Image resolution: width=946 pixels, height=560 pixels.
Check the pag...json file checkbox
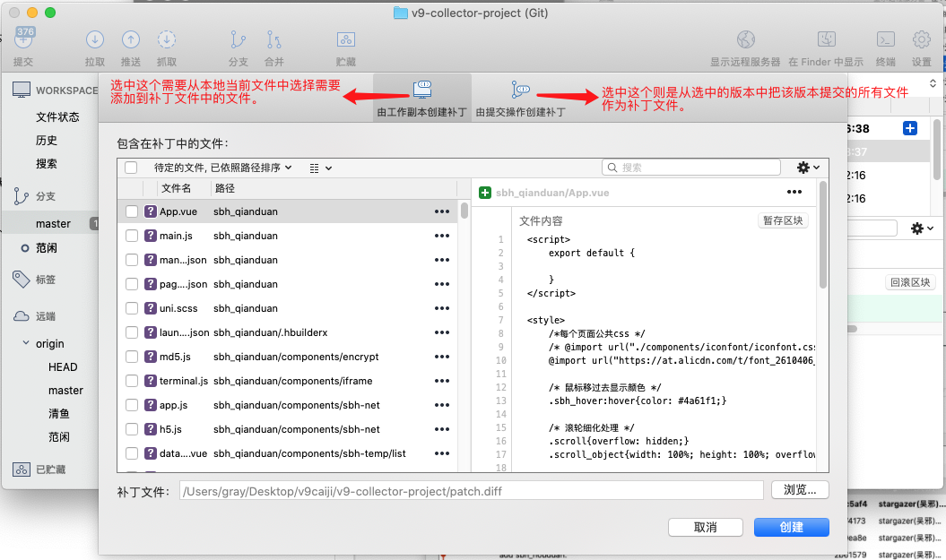(132, 284)
